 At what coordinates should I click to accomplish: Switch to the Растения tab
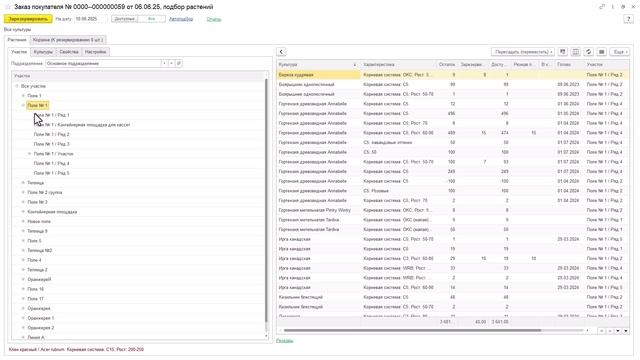click(x=17, y=40)
